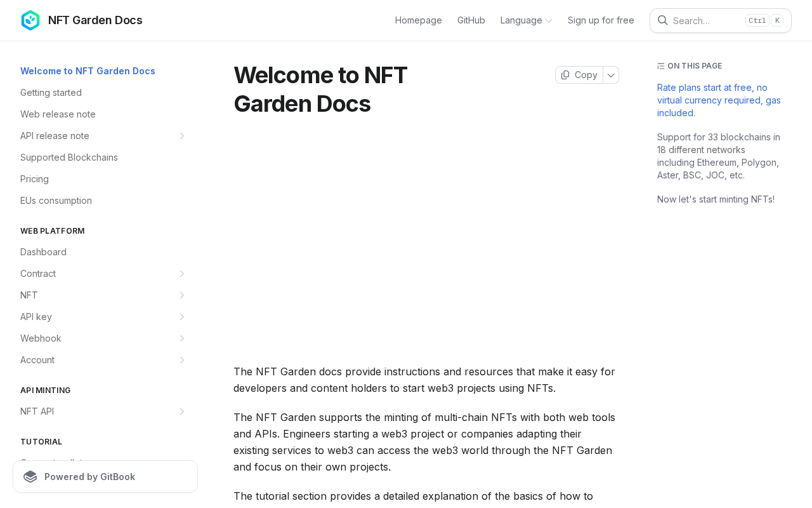Click the copy page icon

pyautogui.click(x=565, y=75)
